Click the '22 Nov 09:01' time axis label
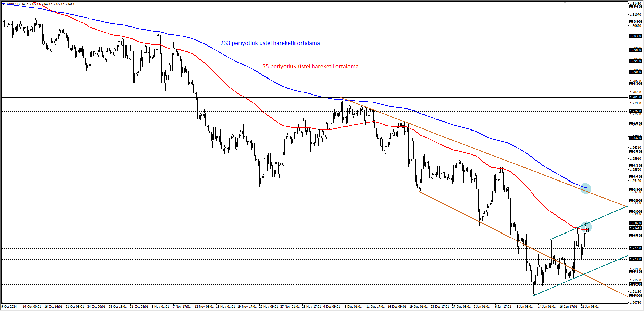Image resolution: width=644 pixels, height=311 pixels. [x=268, y=307]
